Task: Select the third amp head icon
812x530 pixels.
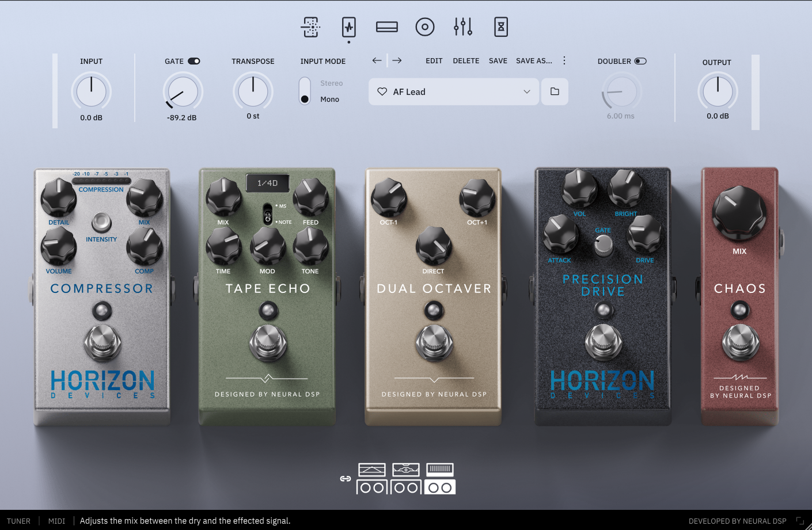Action: 440,470
